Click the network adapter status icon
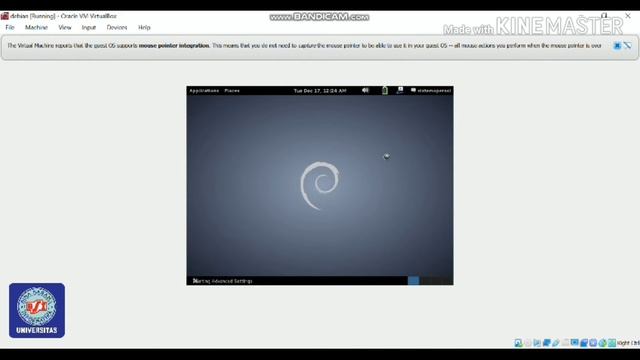640x360 pixels. point(547,343)
